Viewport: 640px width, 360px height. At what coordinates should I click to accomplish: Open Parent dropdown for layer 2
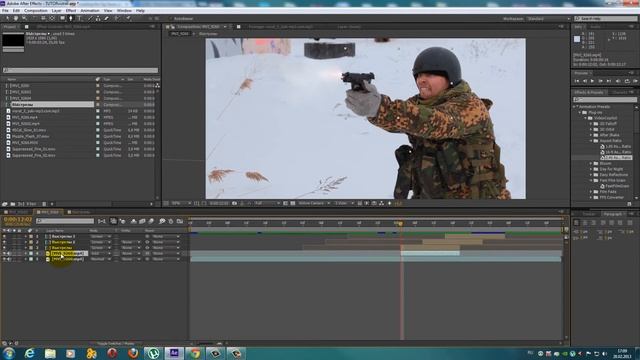pyautogui.click(x=166, y=242)
